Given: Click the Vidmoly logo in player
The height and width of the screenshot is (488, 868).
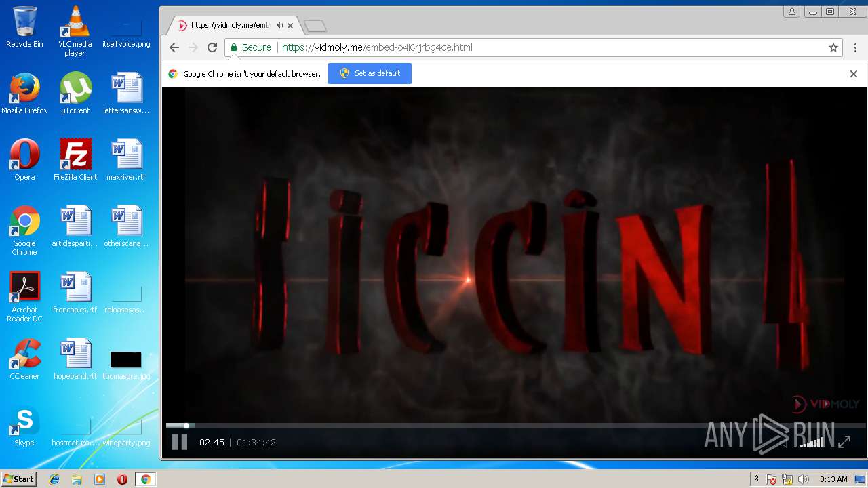Looking at the screenshot, I should (x=826, y=404).
